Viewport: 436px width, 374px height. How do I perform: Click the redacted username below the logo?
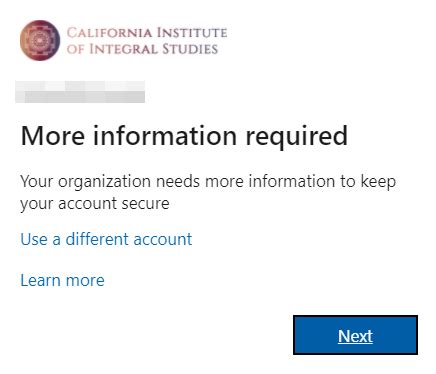(80, 92)
